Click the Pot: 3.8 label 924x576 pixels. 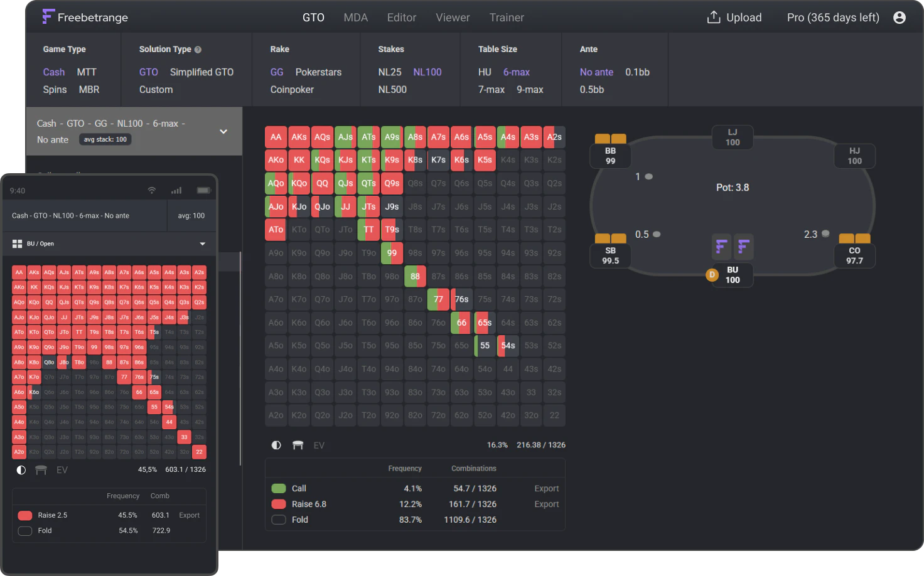click(x=733, y=188)
